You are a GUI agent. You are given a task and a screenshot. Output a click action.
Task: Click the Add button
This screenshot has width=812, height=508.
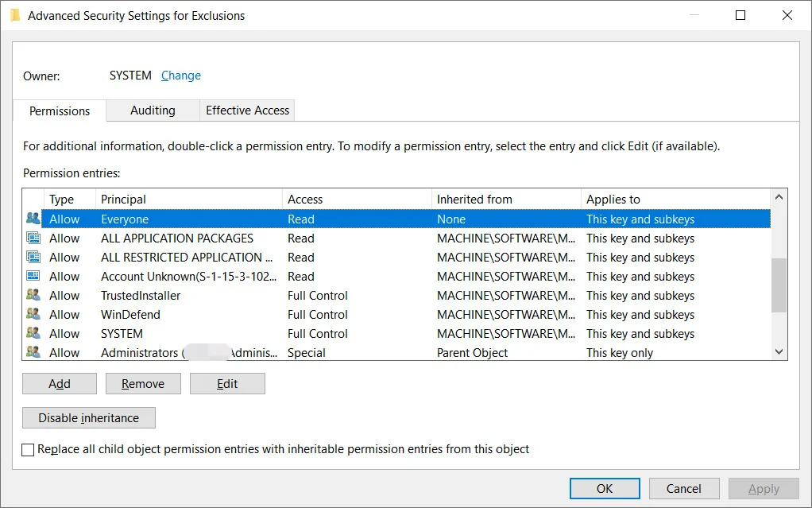point(59,383)
